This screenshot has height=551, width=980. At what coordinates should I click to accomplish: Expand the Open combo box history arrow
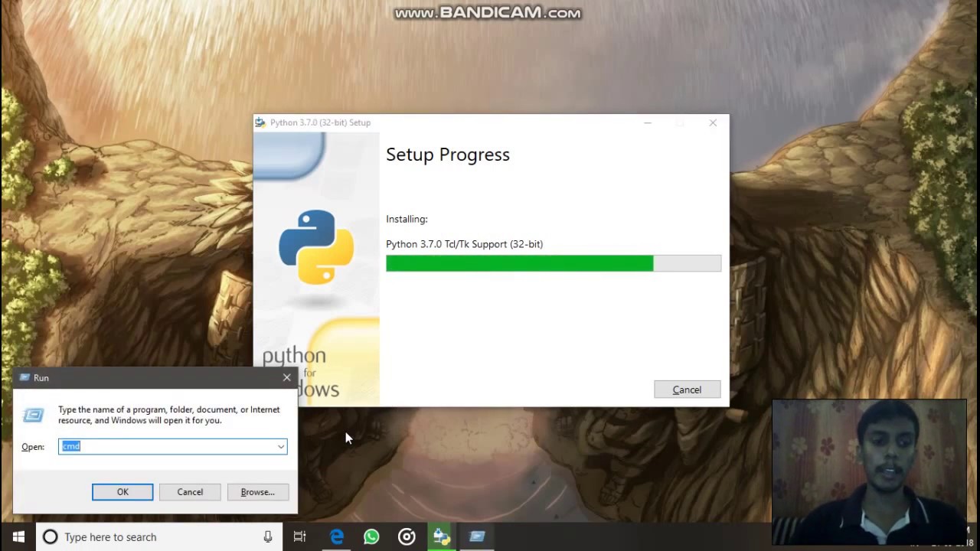(x=281, y=446)
